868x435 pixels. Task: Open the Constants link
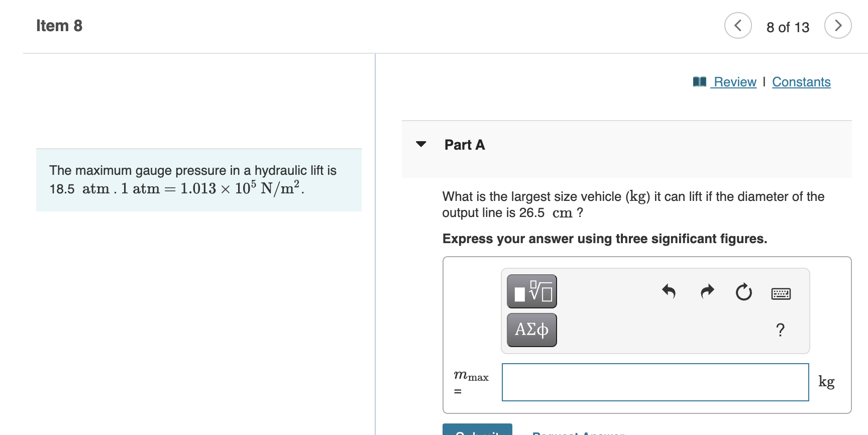point(801,82)
